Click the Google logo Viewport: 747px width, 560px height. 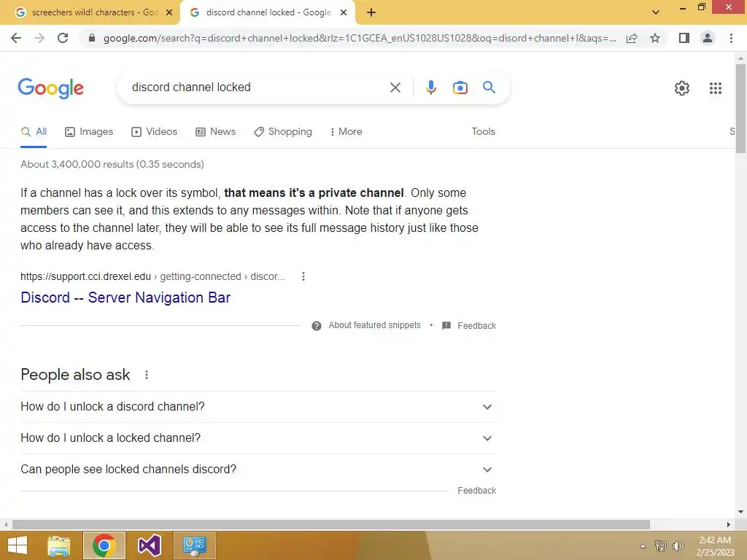[x=50, y=88]
